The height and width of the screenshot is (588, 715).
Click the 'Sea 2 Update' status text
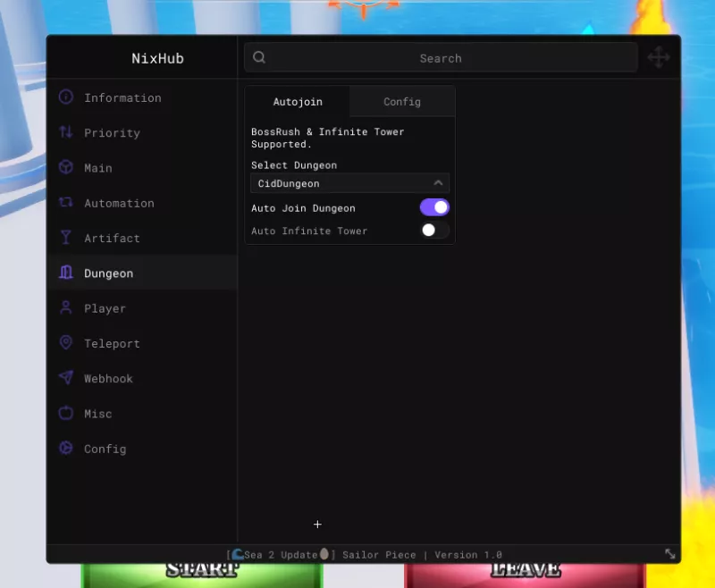[281, 555]
